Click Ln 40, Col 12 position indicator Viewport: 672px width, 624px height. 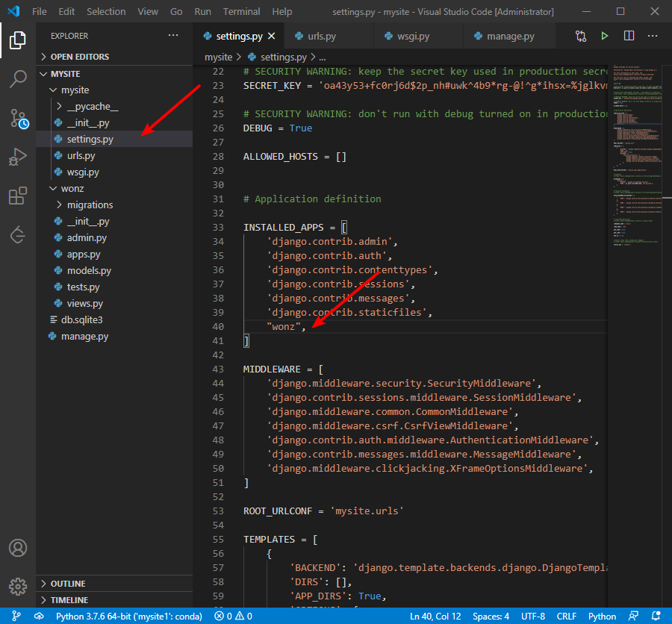(x=435, y=617)
